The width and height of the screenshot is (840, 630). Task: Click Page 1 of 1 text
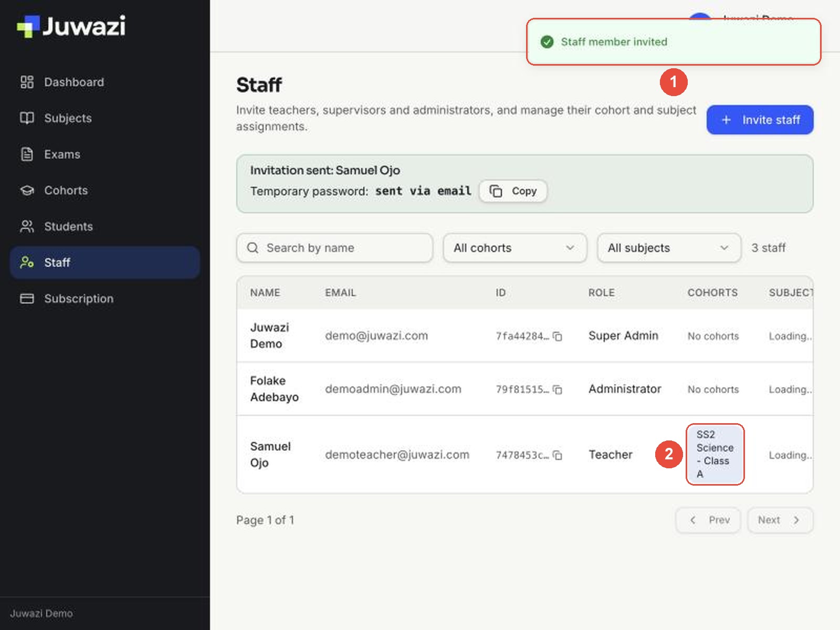pyautogui.click(x=265, y=520)
